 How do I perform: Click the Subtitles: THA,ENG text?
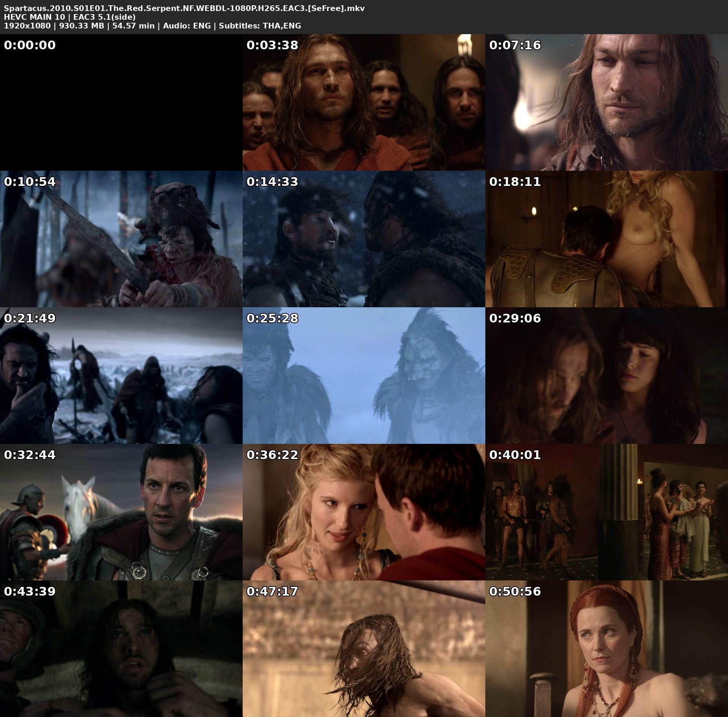click(260, 26)
